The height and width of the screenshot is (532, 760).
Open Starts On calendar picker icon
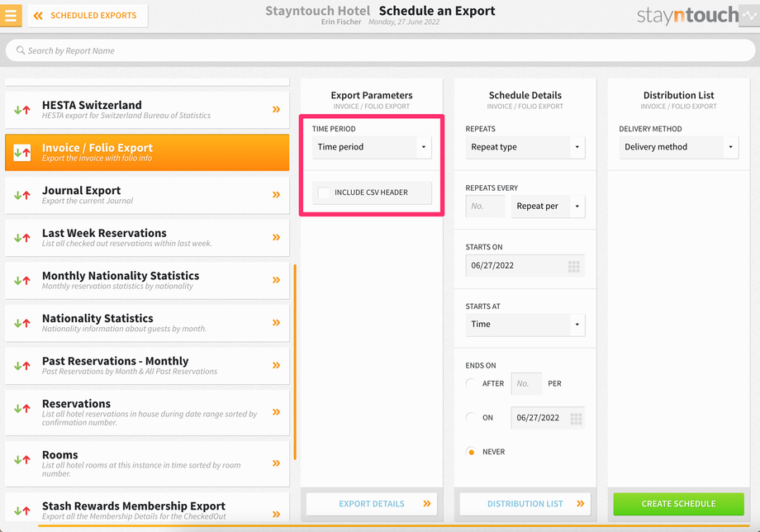[574, 267]
